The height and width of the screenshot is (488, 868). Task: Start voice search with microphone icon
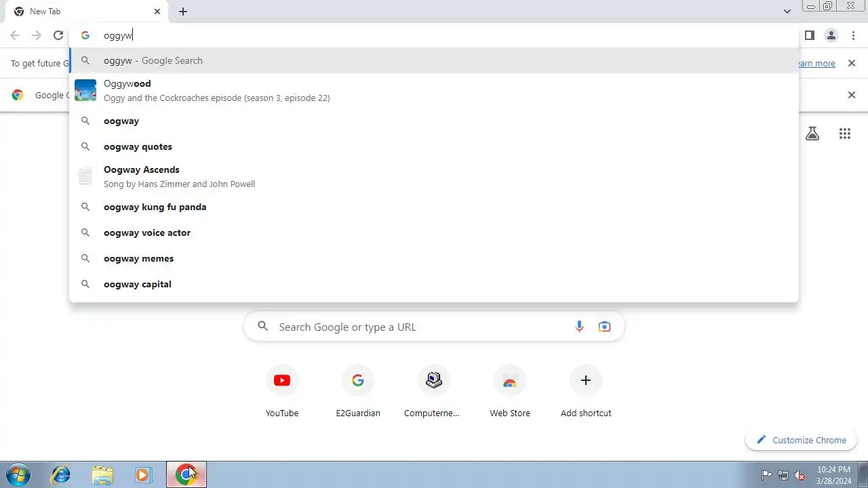(x=579, y=327)
